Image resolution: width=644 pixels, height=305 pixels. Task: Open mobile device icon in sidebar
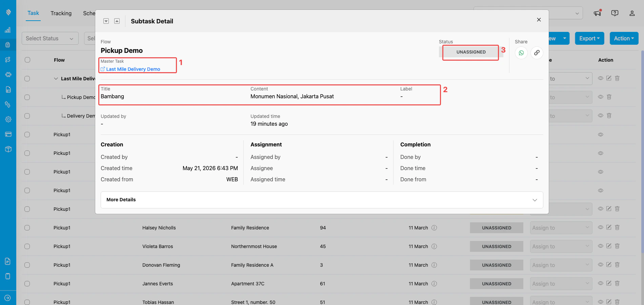(x=8, y=276)
